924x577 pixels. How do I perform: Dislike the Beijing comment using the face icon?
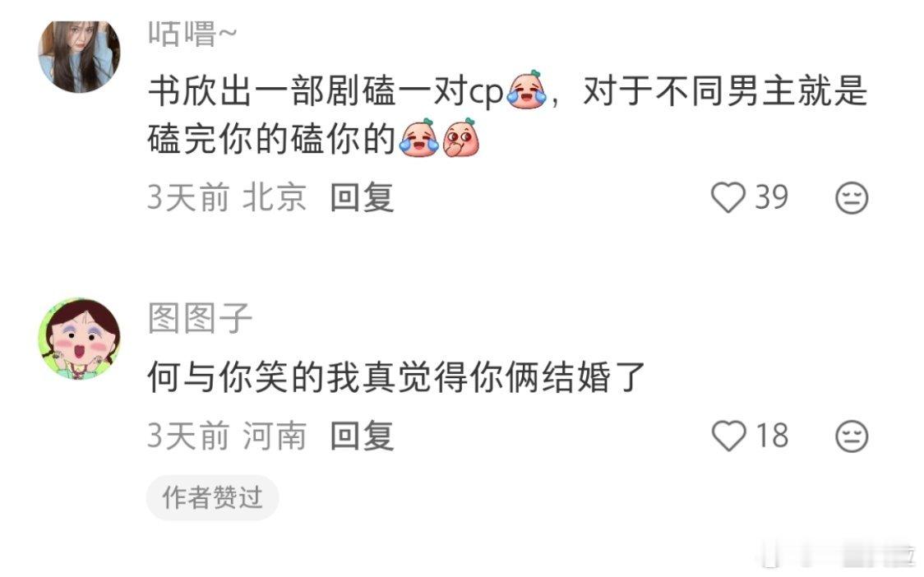click(852, 197)
